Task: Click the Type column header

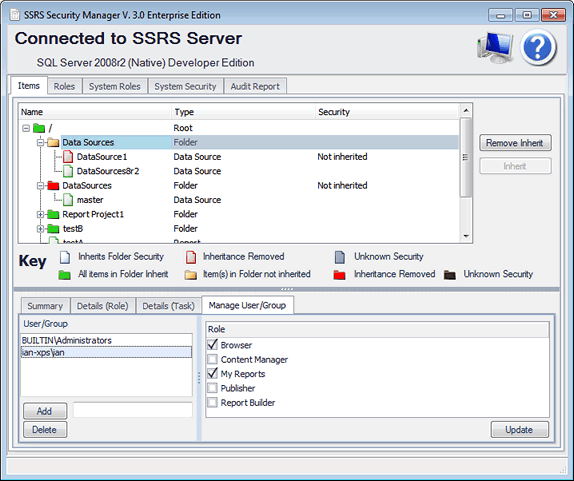Action: [243, 112]
